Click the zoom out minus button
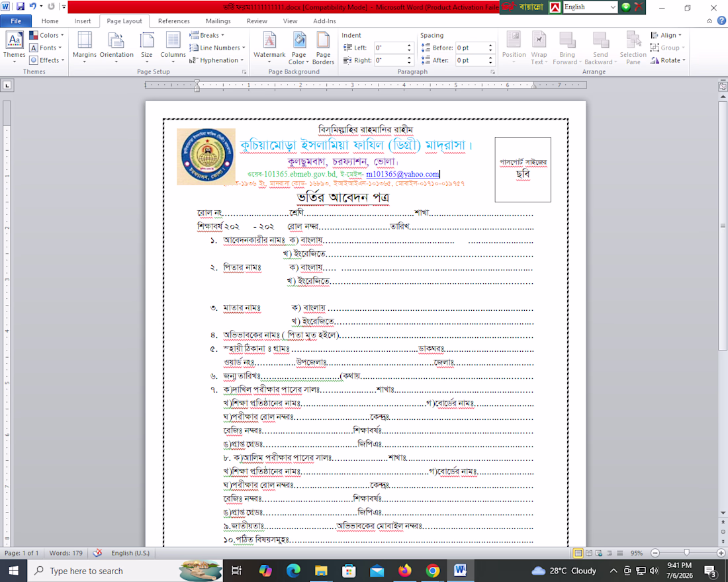The width and height of the screenshot is (728, 582). click(x=655, y=553)
